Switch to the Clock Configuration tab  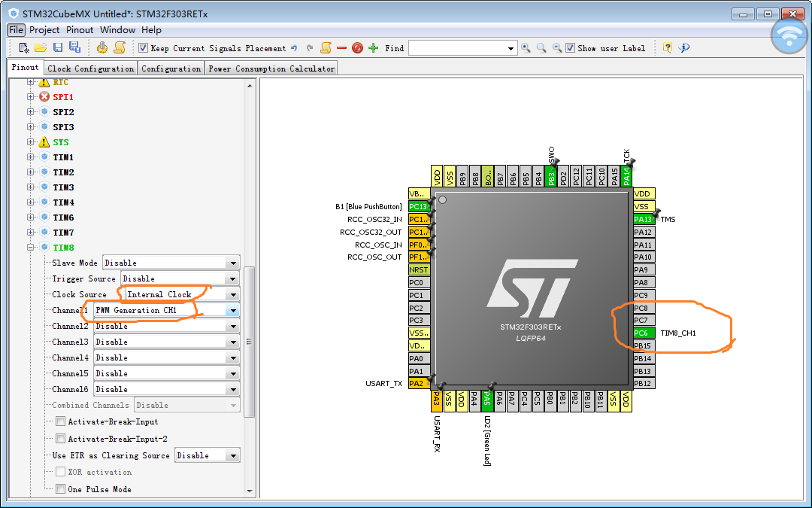91,68
